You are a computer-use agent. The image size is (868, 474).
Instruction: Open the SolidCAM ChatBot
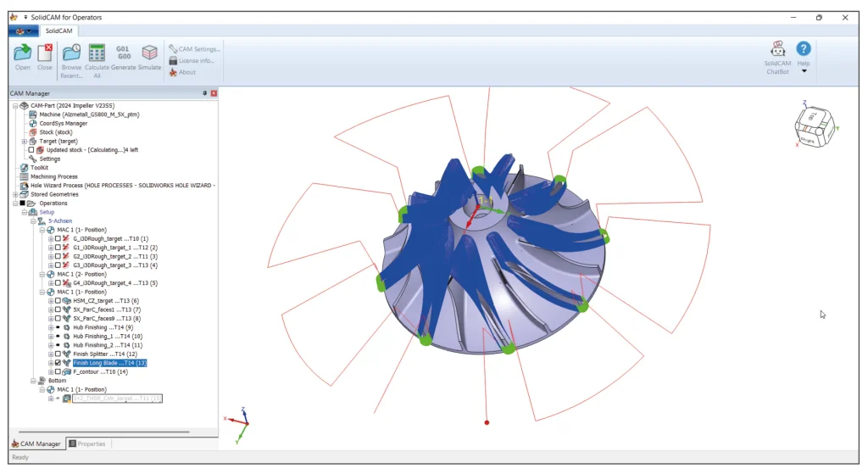click(776, 51)
